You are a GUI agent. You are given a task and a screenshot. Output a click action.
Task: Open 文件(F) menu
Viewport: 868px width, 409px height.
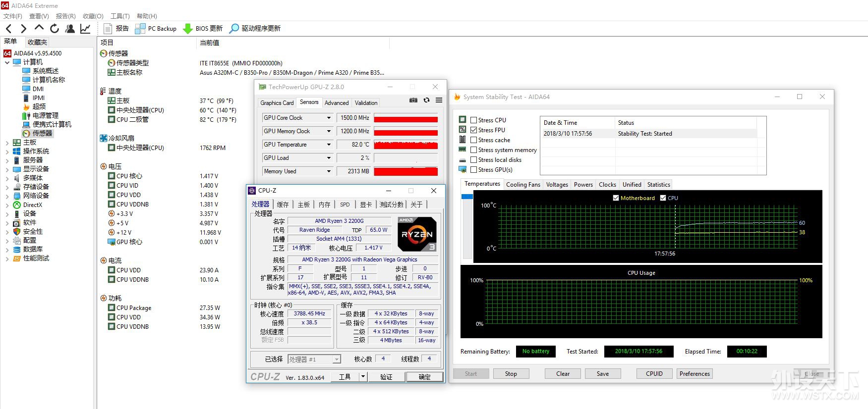[13, 16]
